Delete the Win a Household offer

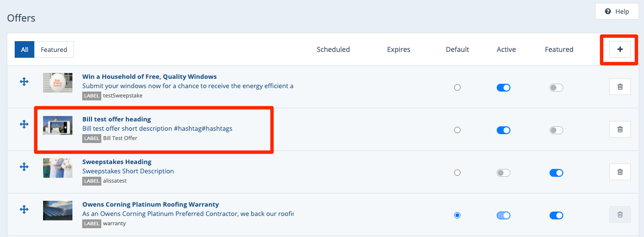(620, 87)
